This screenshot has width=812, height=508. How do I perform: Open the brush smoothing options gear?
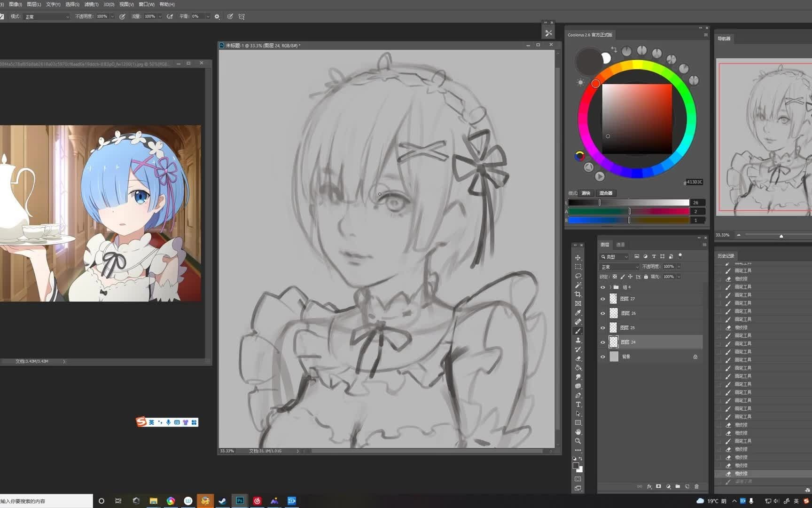(217, 16)
